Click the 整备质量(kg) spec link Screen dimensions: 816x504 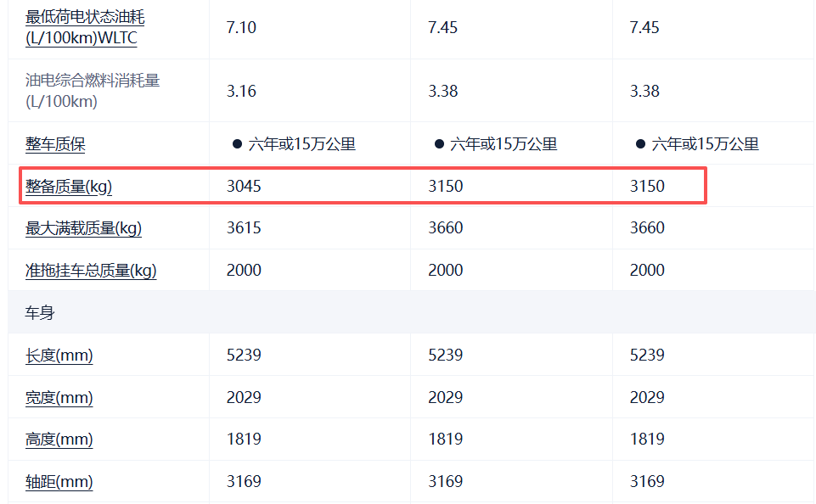[69, 187]
